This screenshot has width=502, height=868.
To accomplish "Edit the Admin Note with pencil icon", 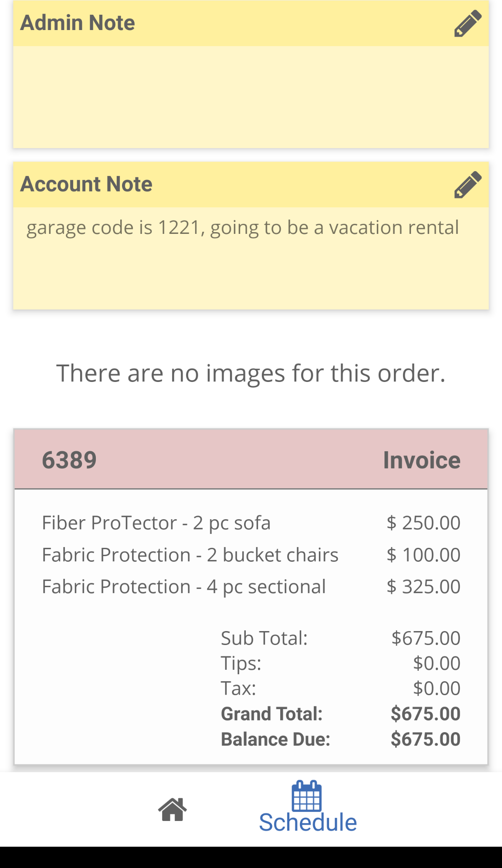I will click(x=468, y=24).
